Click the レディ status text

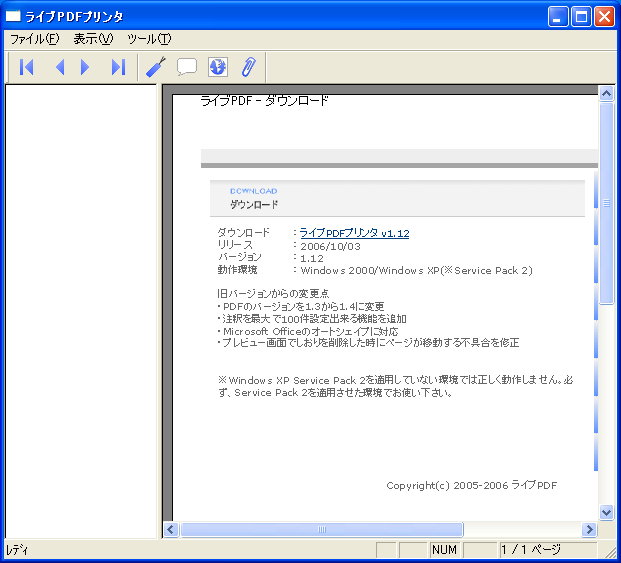coord(17,550)
